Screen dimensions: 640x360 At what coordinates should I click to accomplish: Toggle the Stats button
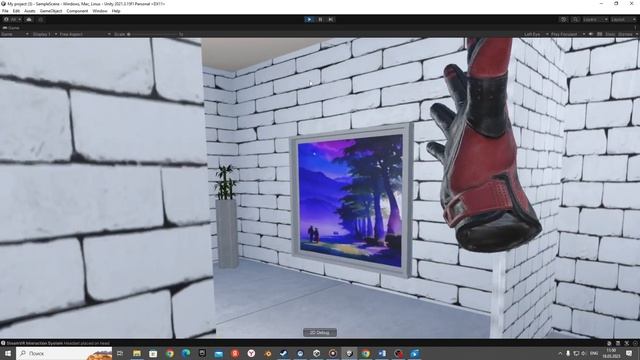[x=610, y=34]
